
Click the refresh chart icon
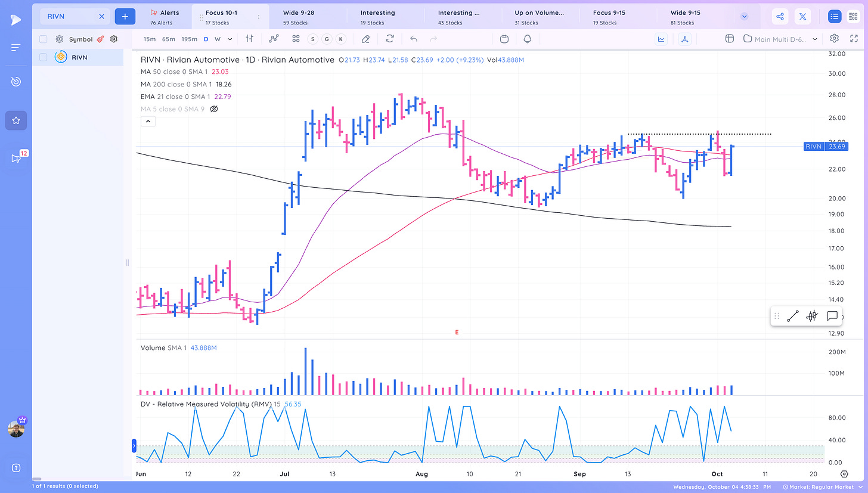390,39
